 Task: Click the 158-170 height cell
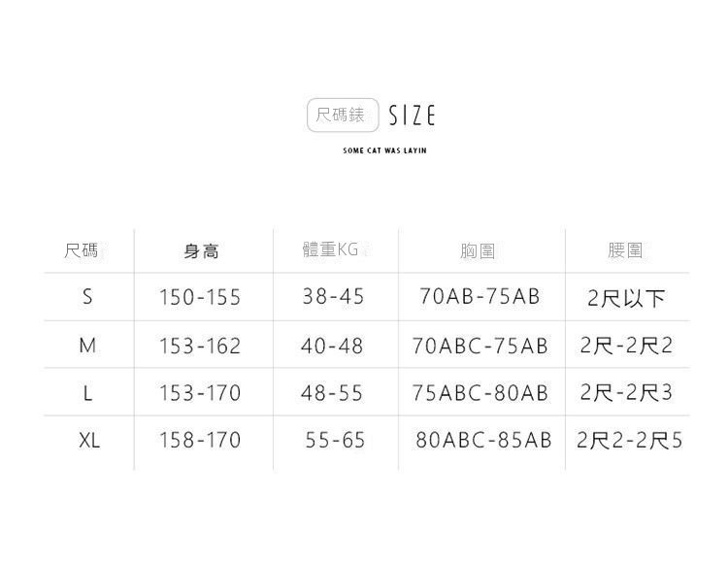tap(200, 441)
